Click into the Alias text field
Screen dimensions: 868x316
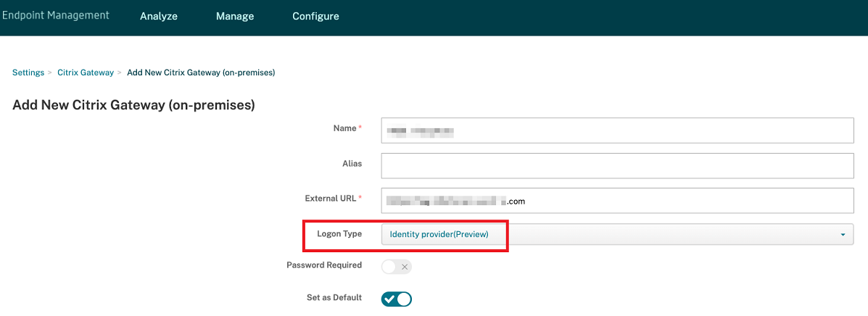tap(616, 165)
